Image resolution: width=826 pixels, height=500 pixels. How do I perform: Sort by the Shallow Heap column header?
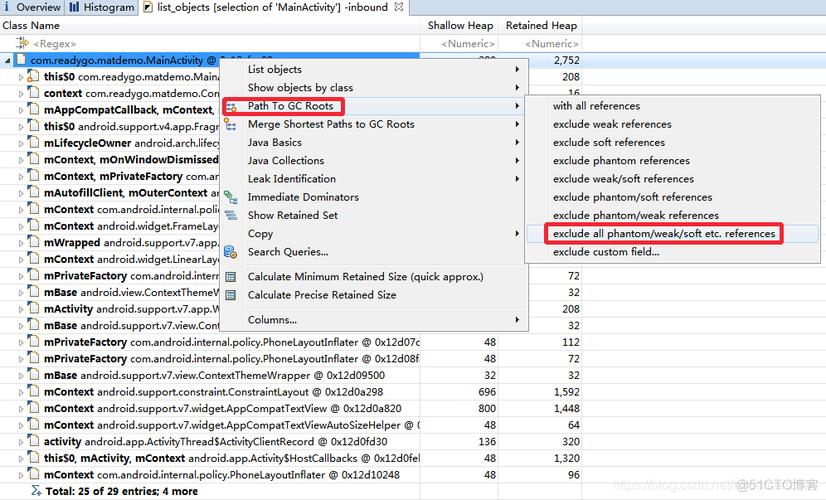click(460, 25)
